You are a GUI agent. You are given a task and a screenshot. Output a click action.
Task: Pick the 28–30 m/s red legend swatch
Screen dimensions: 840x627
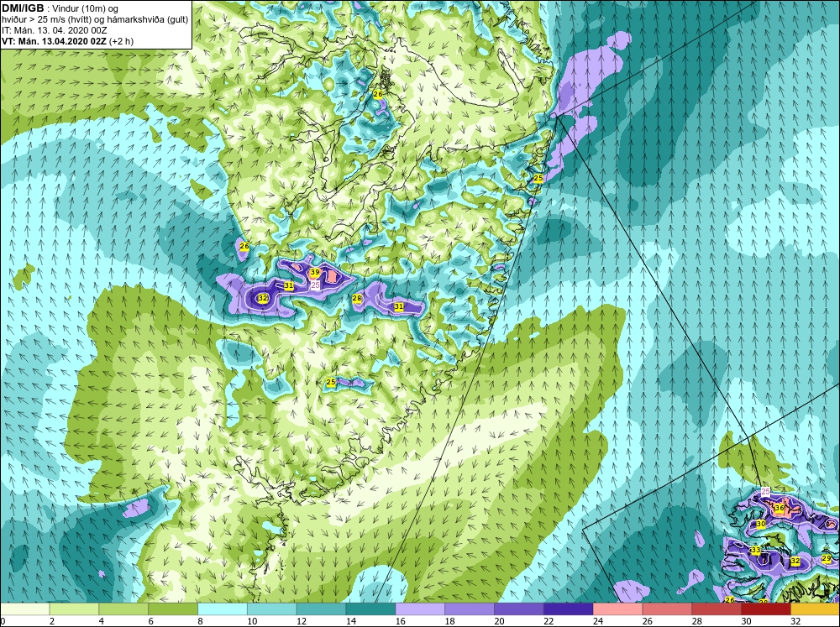pos(717,609)
